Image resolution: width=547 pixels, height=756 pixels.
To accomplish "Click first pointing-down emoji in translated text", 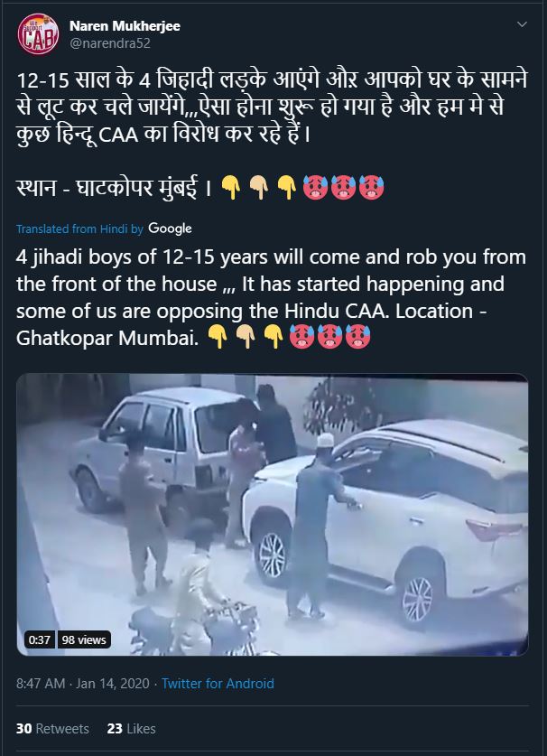I will 218,337.
